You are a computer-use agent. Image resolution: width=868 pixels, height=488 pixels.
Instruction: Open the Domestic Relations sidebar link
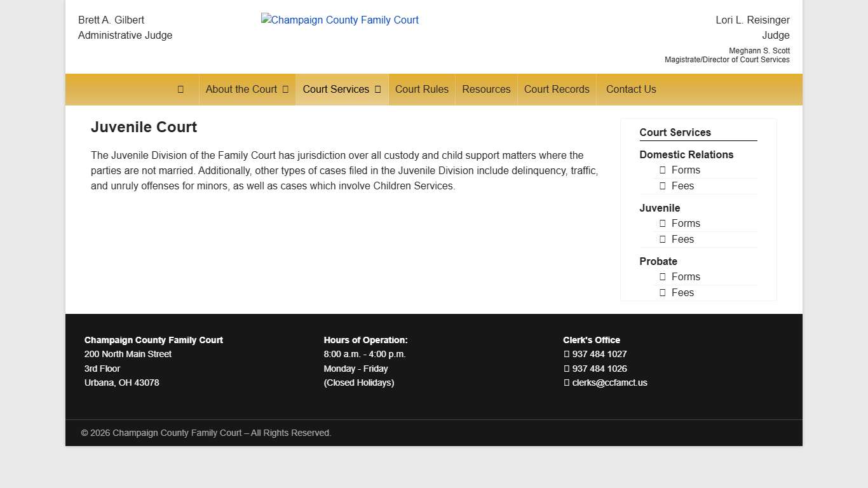click(686, 154)
